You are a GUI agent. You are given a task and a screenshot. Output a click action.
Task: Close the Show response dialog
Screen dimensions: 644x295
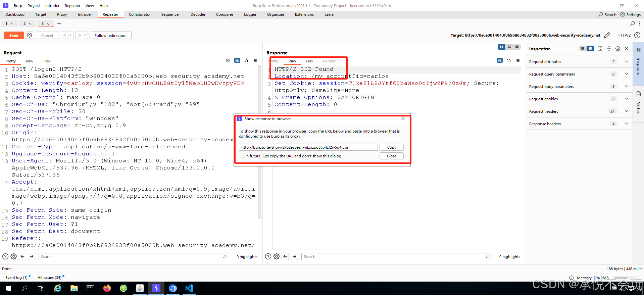(392, 156)
